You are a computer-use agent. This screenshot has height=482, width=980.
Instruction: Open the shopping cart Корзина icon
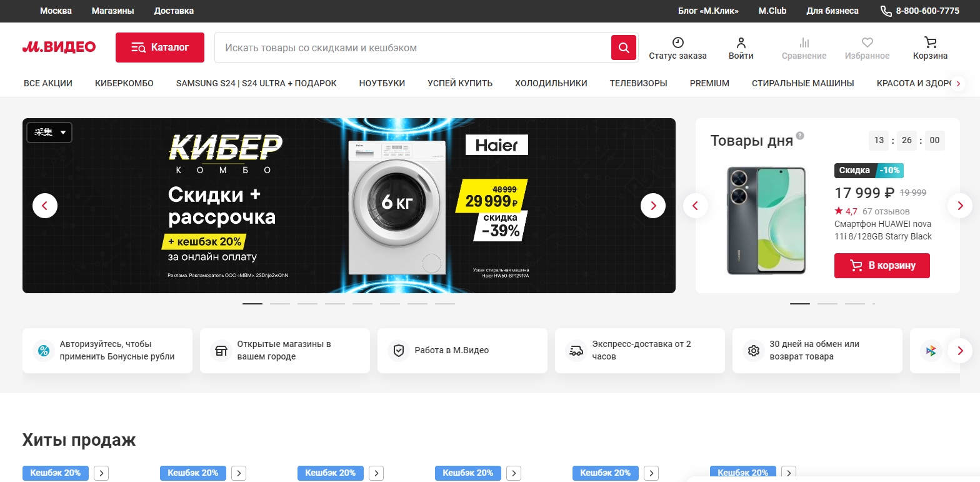pos(930,43)
